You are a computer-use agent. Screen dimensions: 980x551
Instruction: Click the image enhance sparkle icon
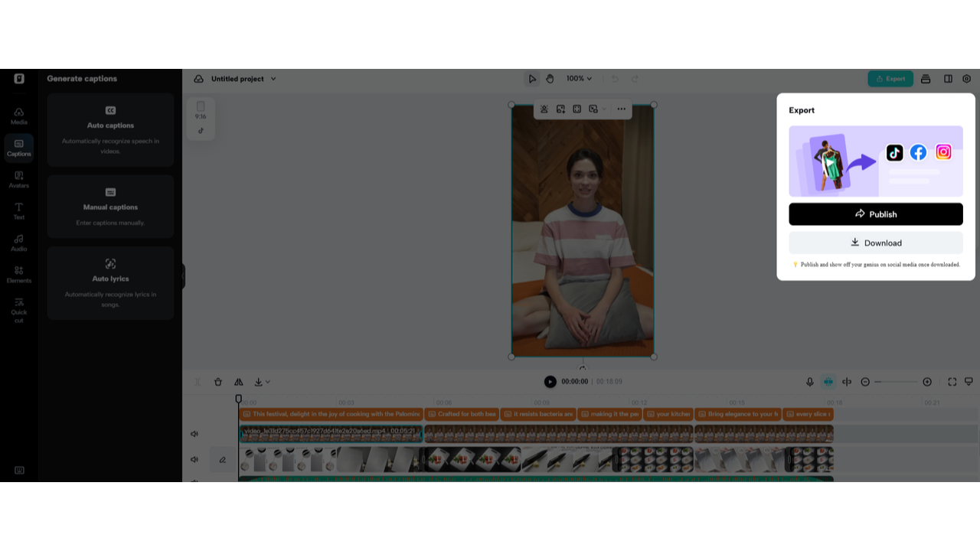point(560,109)
